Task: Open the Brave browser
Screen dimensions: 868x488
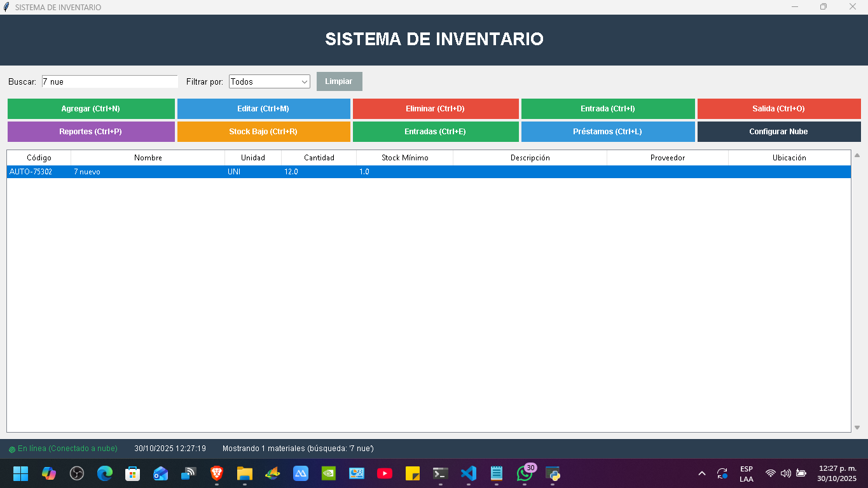Action: (217, 473)
